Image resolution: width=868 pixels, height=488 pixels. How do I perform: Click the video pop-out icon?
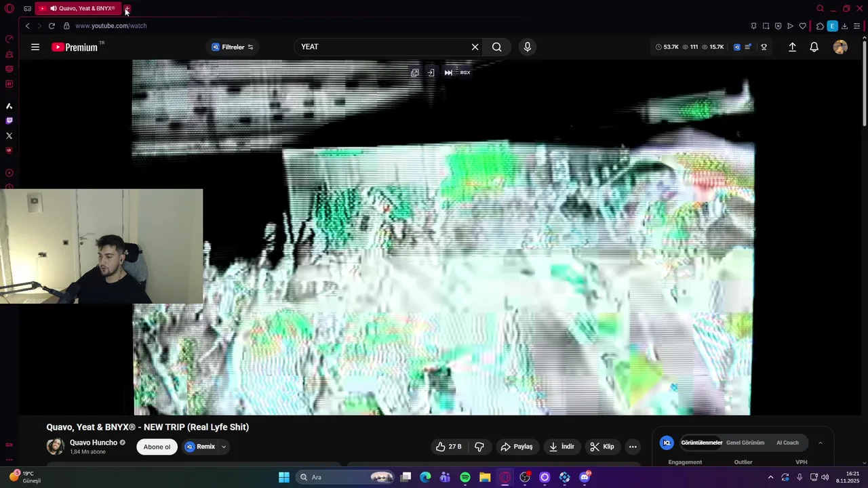pos(415,73)
